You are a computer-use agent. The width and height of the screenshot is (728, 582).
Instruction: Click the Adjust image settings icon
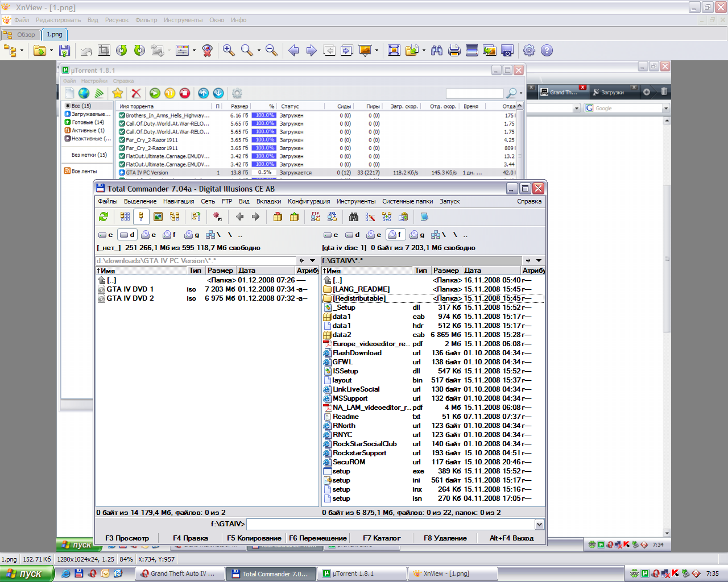tap(183, 51)
